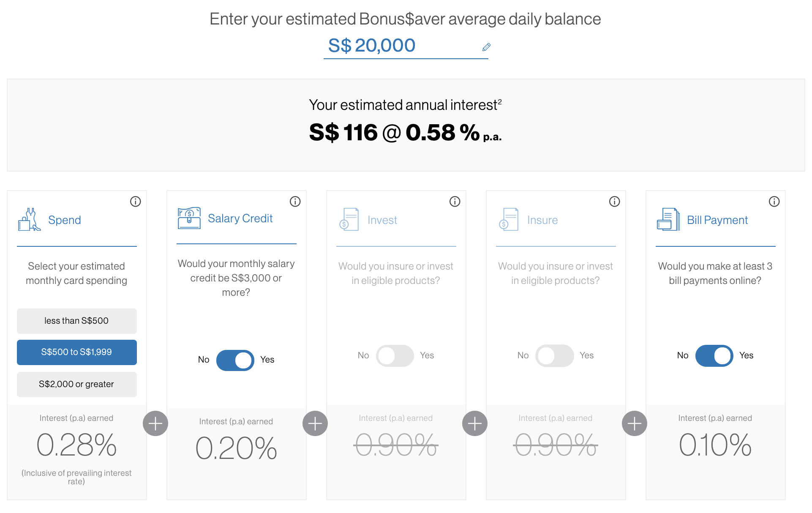The height and width of the screenshot is (513, 812).
Task: Click the S$ 20,000 balance input field
Action: (397, 46)
